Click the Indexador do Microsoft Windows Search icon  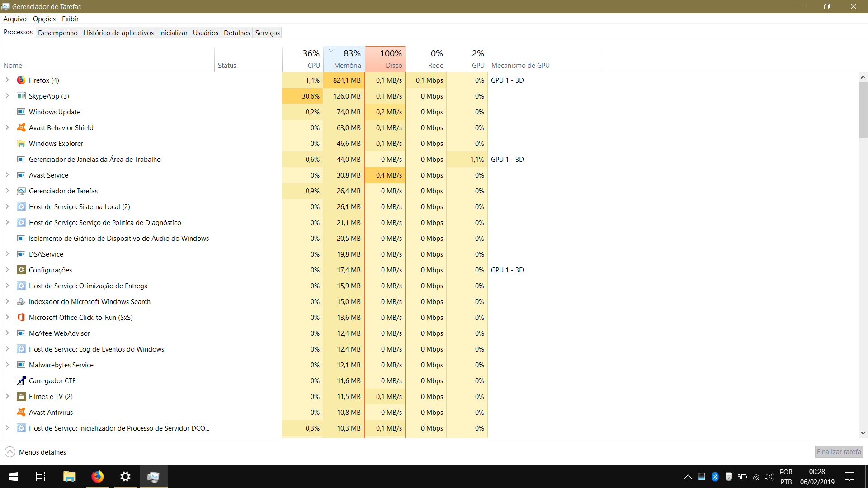click(21, 301)
